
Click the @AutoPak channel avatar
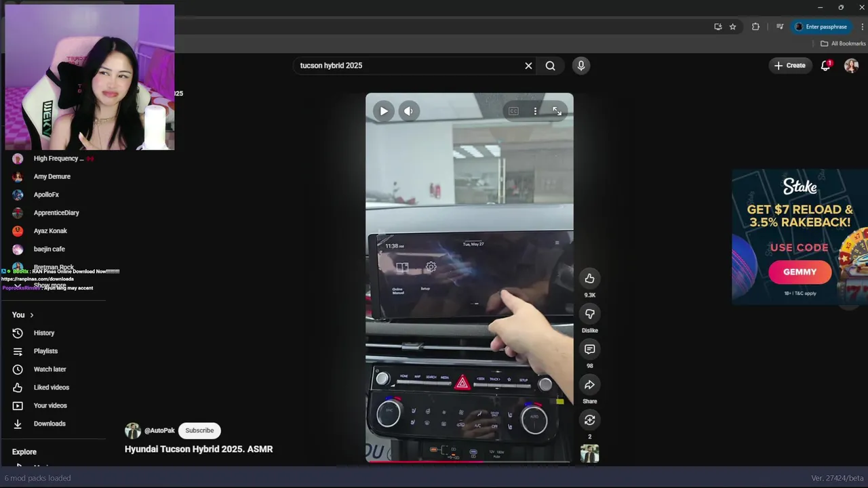click(133, 430)
